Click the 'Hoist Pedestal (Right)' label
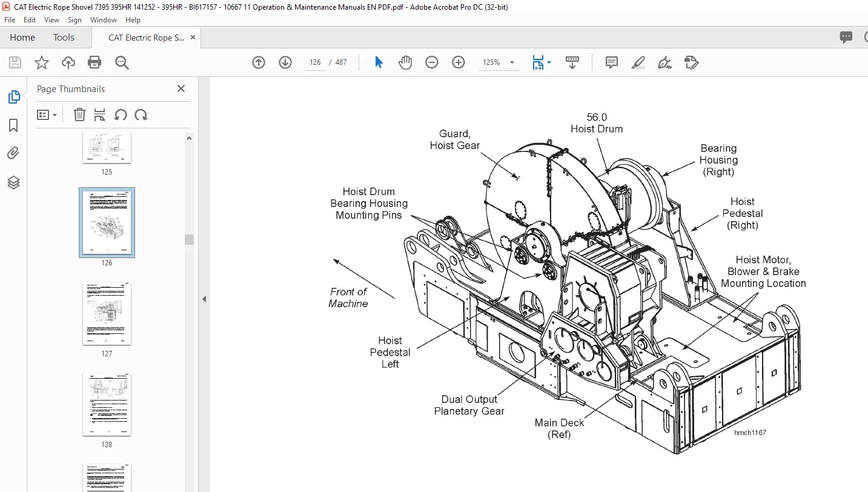The height and width of the screenshot is (492, 868). pos(743,213)
